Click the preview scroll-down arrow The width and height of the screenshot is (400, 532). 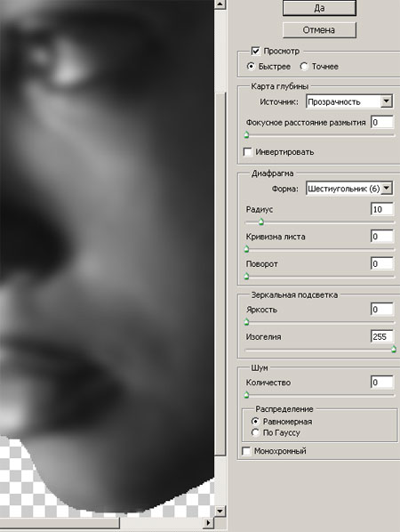(220, 511)
